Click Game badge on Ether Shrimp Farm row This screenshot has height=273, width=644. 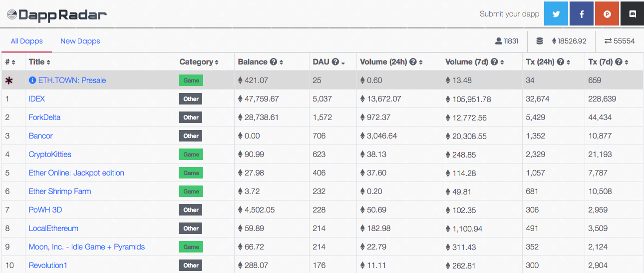[191, 191]
